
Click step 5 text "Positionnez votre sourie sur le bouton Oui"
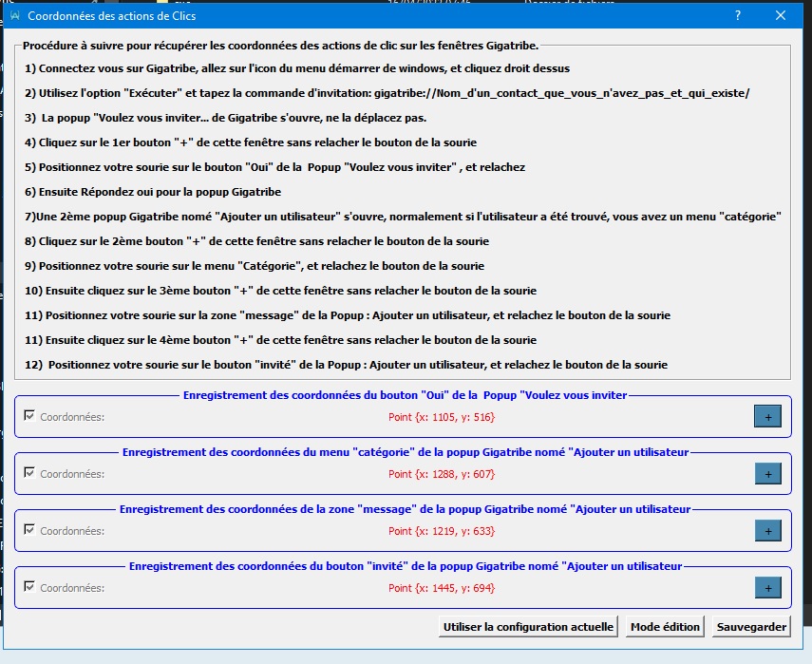274,167
